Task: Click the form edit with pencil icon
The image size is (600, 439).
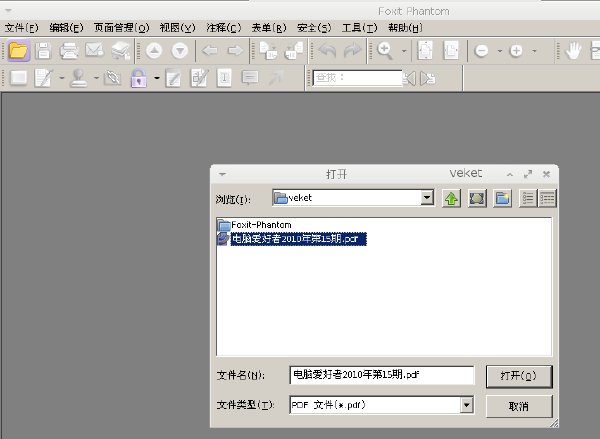Action: 199,78
